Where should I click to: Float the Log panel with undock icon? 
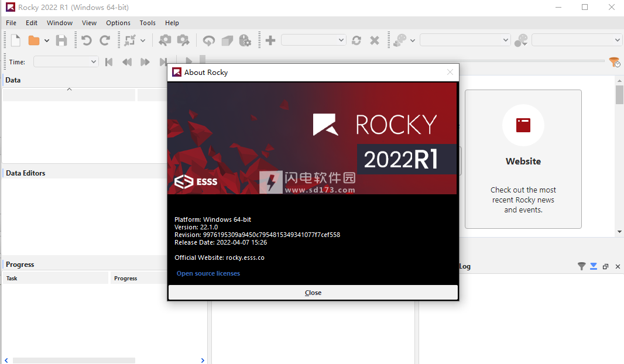point(605,266)
